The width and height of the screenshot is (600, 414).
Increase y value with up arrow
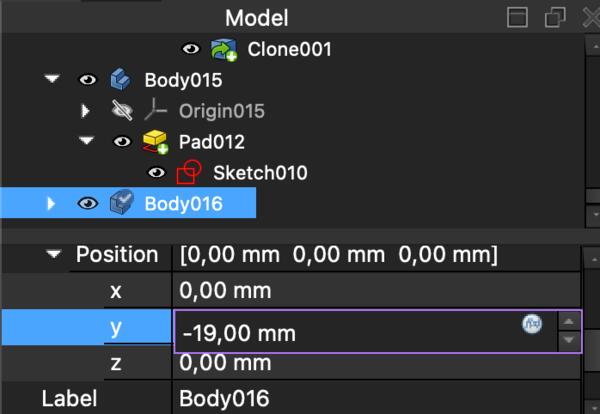click(x=568, y=320)
